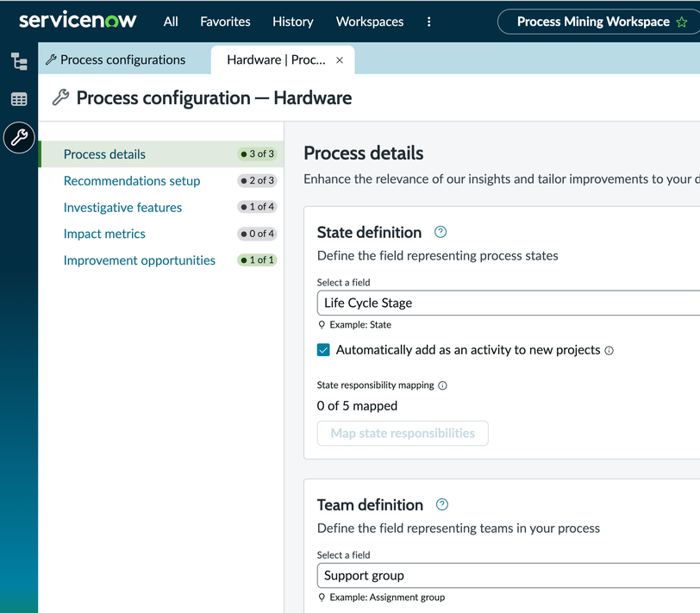The width and height of the screenshot is (700, 613).
Task: Click info icon next to Automatically add checkbox
Action: (609, 351)
